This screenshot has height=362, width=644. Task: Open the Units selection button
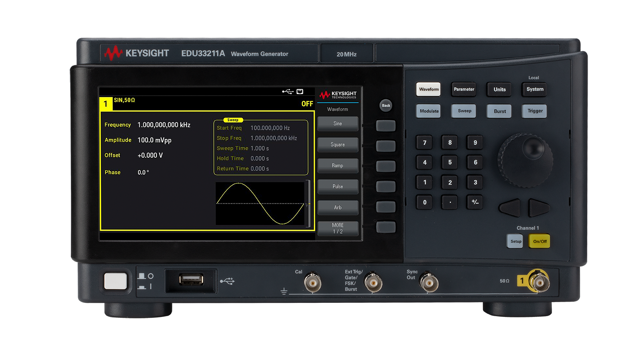500,89
